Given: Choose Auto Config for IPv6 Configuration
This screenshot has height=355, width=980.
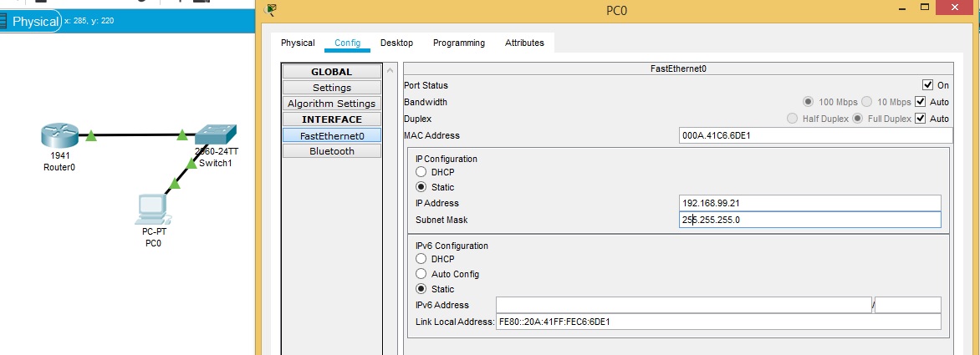Looking at the screenshot, I should pyautogui.click(x=421, y=274).
